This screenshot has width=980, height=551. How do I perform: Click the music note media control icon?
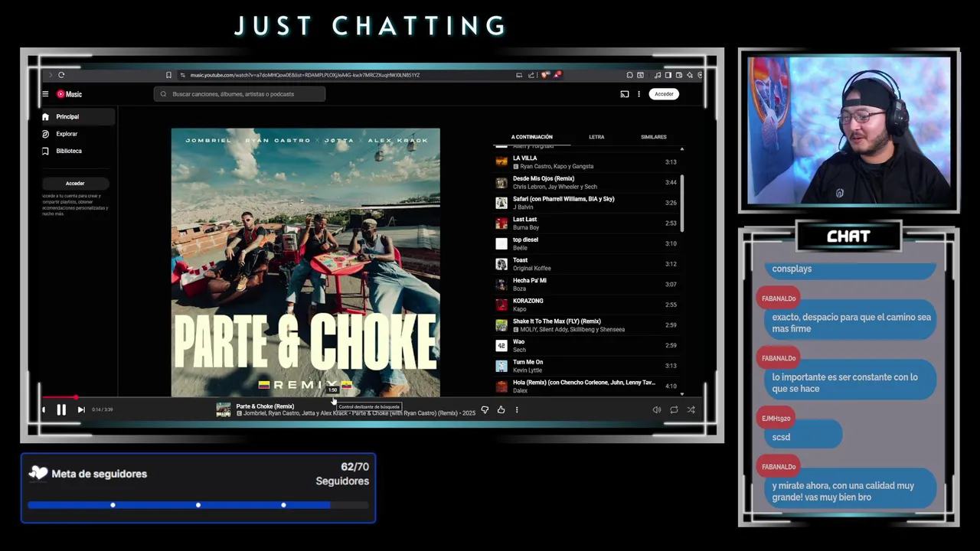coord(658,75)
